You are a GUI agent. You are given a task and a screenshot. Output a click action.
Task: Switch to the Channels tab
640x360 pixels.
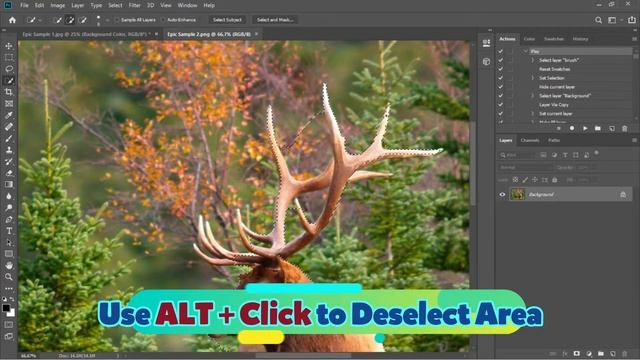(x=530, y=140)
